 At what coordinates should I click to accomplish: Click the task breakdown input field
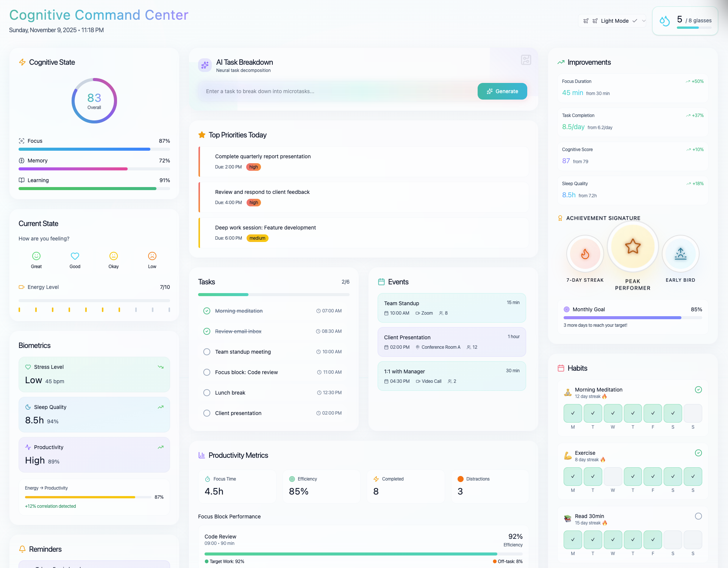coord(337,91)
